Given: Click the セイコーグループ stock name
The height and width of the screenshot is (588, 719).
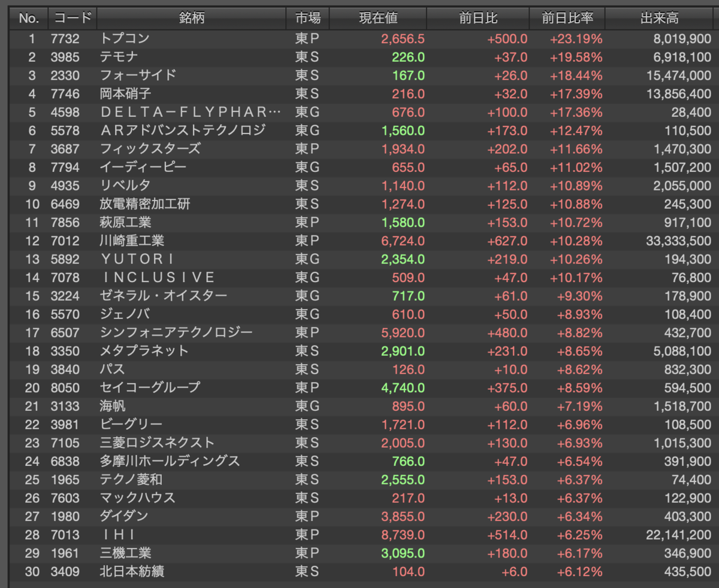Looking at the screenshot, I should click(150, 388).
